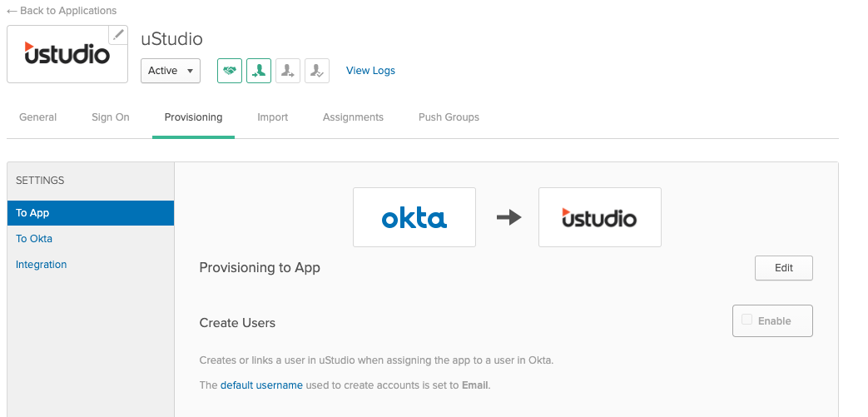Select To Okta in settings sidebar
Viewport: 868px width, 417px height.
click(x=34, y=239)
